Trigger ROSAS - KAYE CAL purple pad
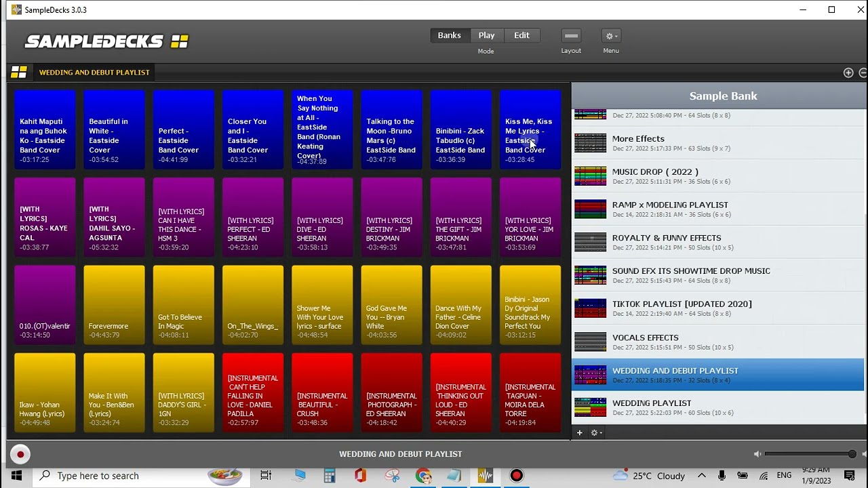868x488 pixels. click(x=45, y=217)
